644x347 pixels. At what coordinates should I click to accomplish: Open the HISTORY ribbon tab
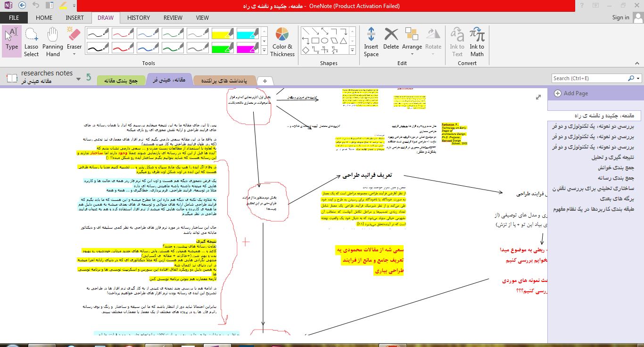[138, 17]
